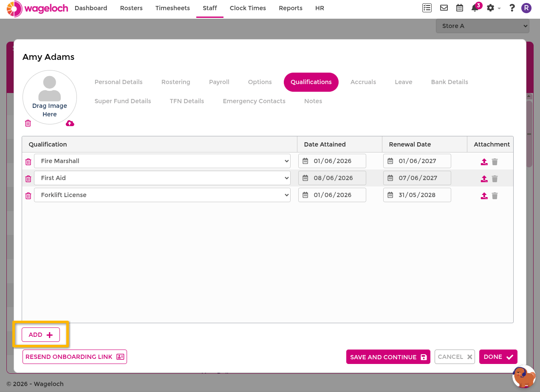Switch to Super Fund Details tab
The width and height of the screenshot is (540, 392).
click(123, 101)
